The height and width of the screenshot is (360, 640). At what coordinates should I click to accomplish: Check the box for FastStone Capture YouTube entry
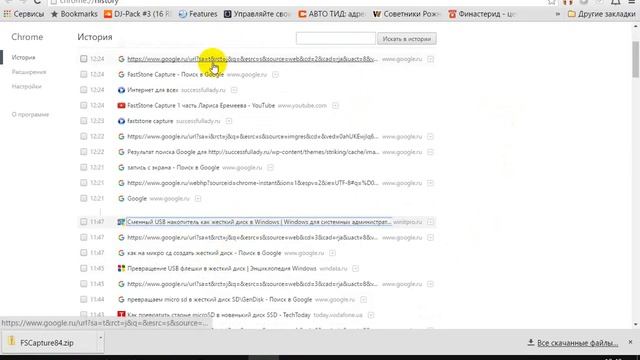tap(84, 105)
